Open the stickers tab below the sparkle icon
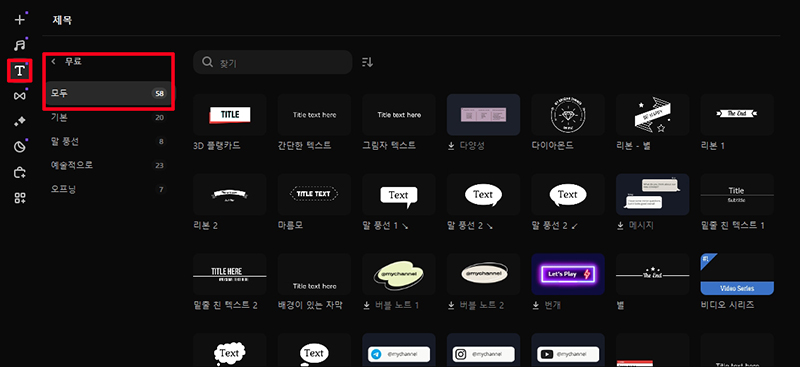The height and width of the screenshot is (367, 800). (19, 147)
